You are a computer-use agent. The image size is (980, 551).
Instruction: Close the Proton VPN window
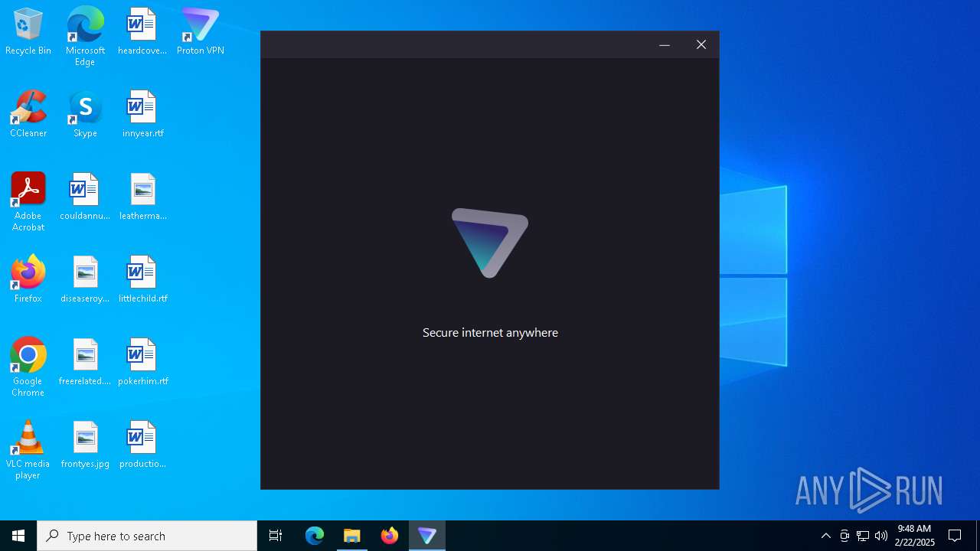point(701,45)
